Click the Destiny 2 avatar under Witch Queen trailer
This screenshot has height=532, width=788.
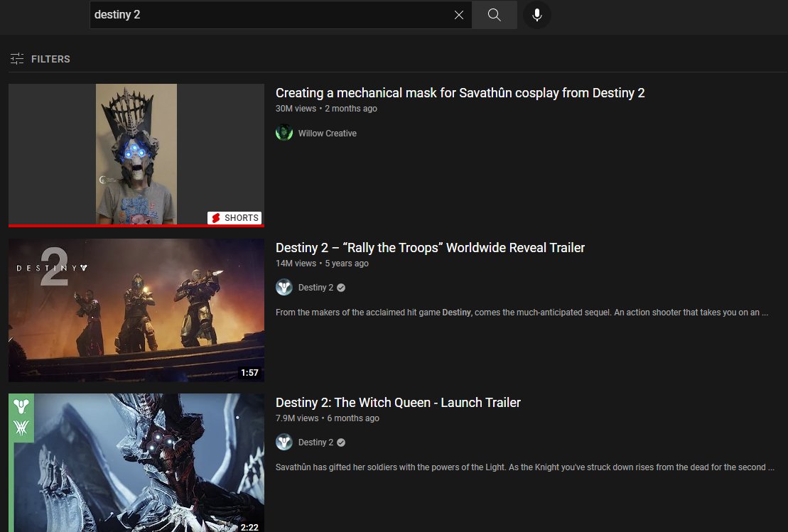pos(284,442)
